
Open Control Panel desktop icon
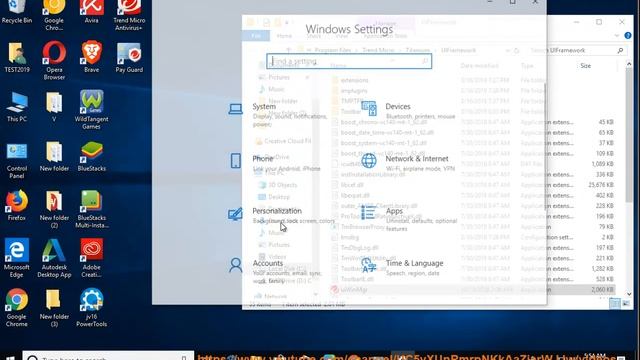coord(17,161)
